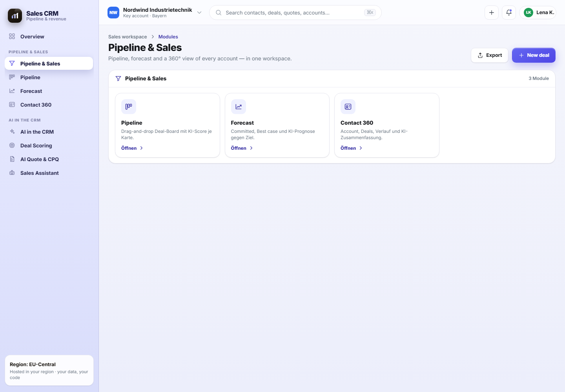The height and width of the screenshot is (392, 565).
Task: Click Öffnen on the Pipeline card
Action: point(129,148)
